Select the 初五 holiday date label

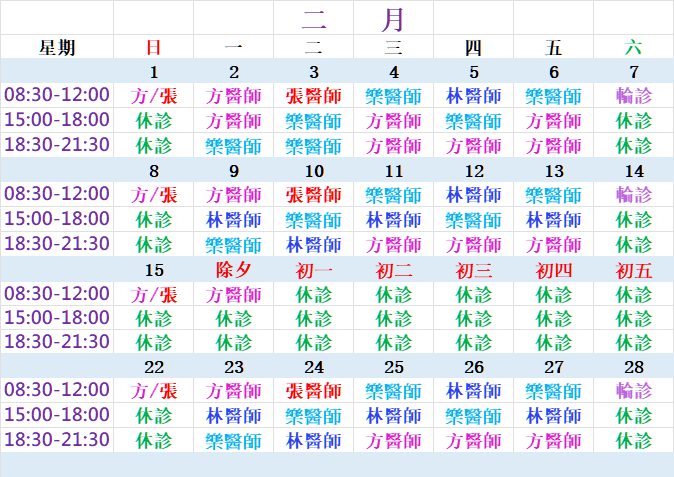(634, 270)
